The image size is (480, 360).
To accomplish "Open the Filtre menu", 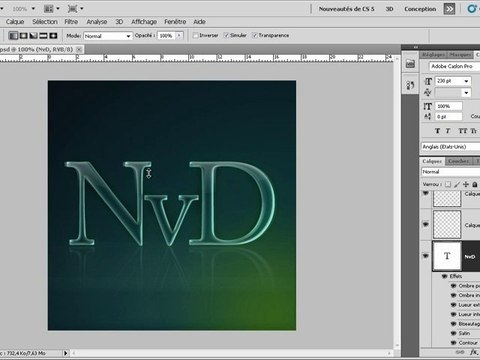I will point(71,22).
